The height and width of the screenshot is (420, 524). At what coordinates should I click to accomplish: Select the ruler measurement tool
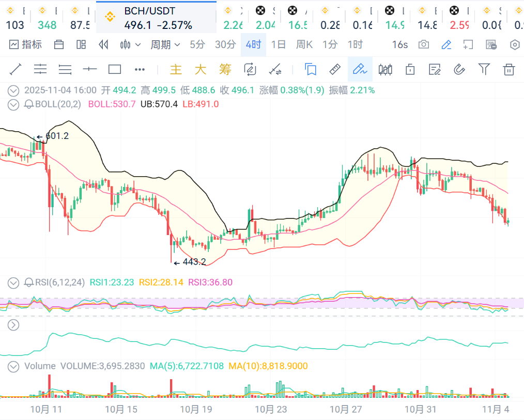(335, 69)
